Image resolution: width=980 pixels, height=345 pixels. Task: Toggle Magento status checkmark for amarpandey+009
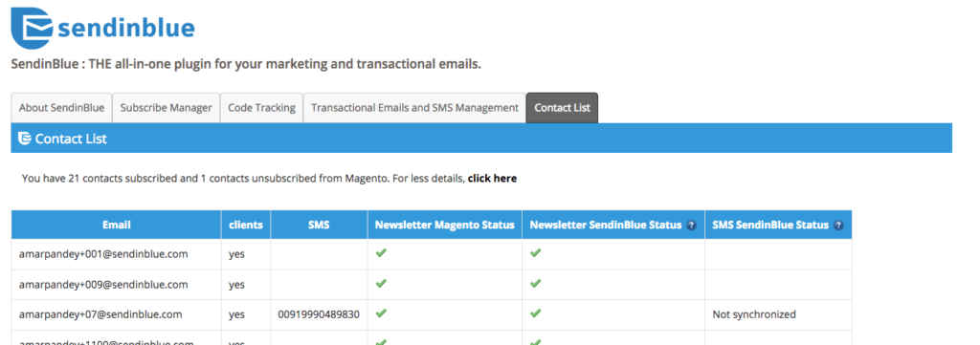[381, 283]
